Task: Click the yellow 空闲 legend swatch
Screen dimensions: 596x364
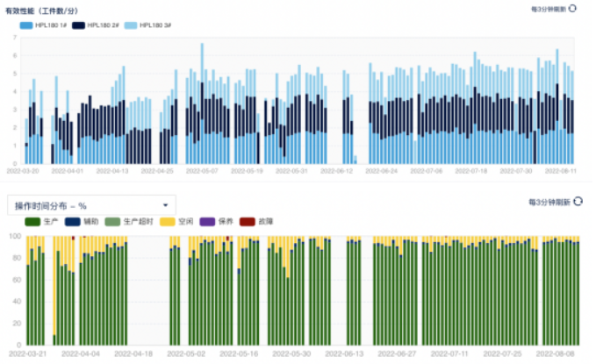Action: point(168,222)
